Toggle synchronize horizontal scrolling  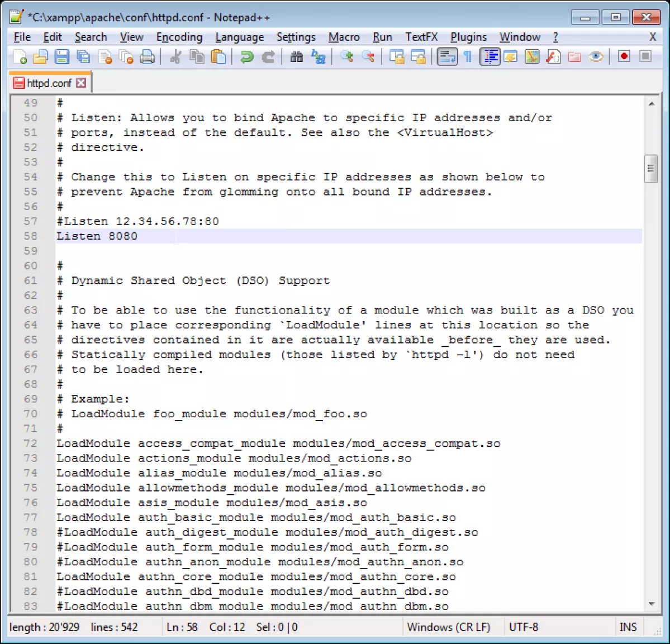[x=418, y=57]
